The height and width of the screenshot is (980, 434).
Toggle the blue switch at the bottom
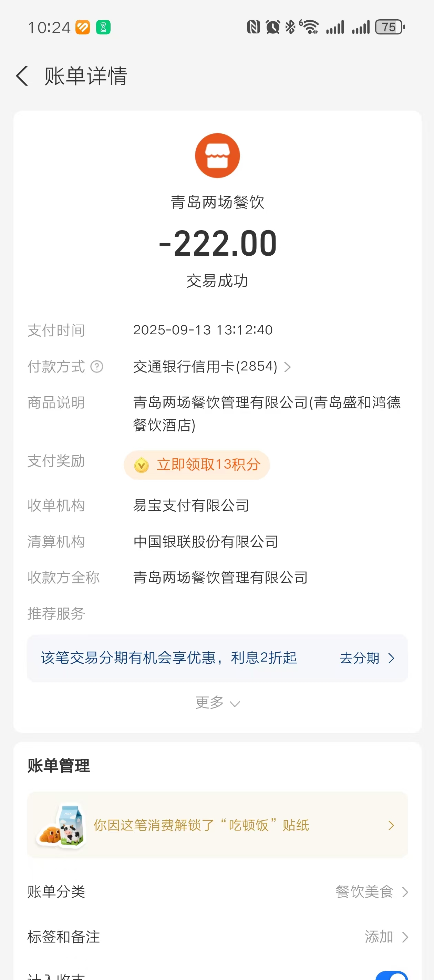click(x=391, y=975)
